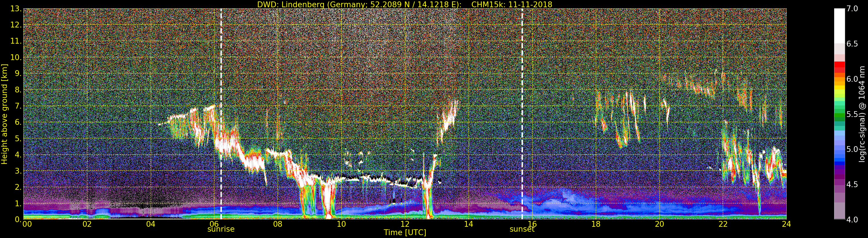868x238 pixels.
Task: Click the height axis tick '10.'
Action: pyautogui.click(x=16, y=57)
